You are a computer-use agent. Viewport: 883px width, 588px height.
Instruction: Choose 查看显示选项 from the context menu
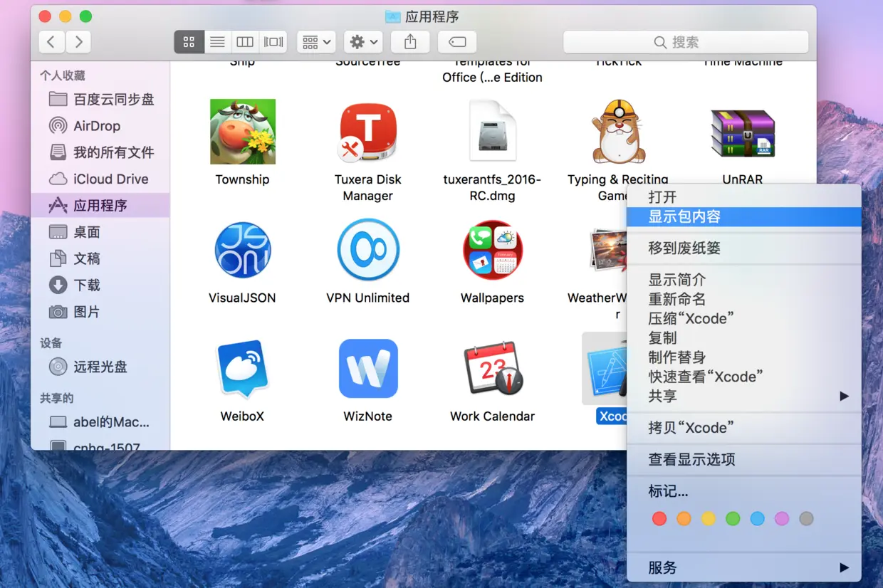point(743,459)
